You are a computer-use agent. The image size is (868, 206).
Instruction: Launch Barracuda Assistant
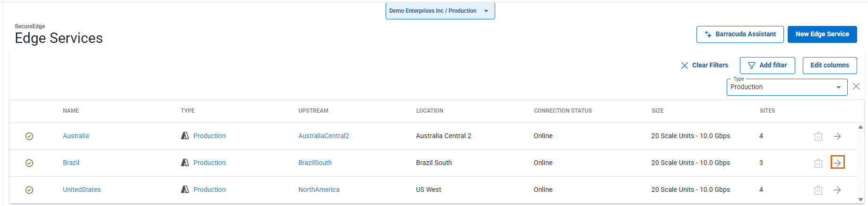pos(739,34)
